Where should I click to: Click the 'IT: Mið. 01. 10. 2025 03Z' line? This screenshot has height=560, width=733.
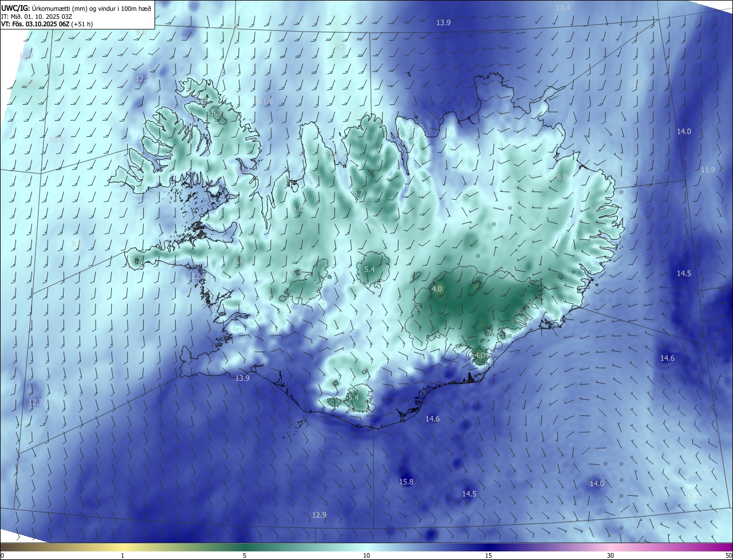coord(36,16)
